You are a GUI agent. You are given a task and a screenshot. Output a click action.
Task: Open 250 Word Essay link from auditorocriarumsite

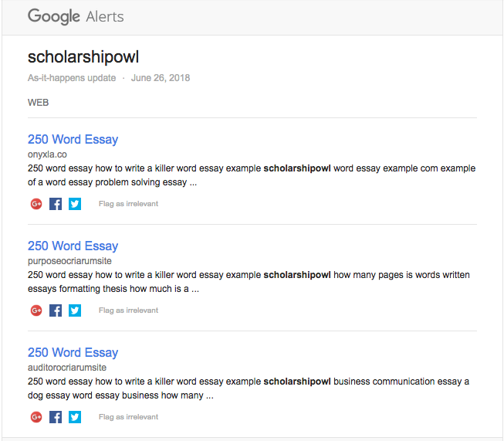click(73, 352)
